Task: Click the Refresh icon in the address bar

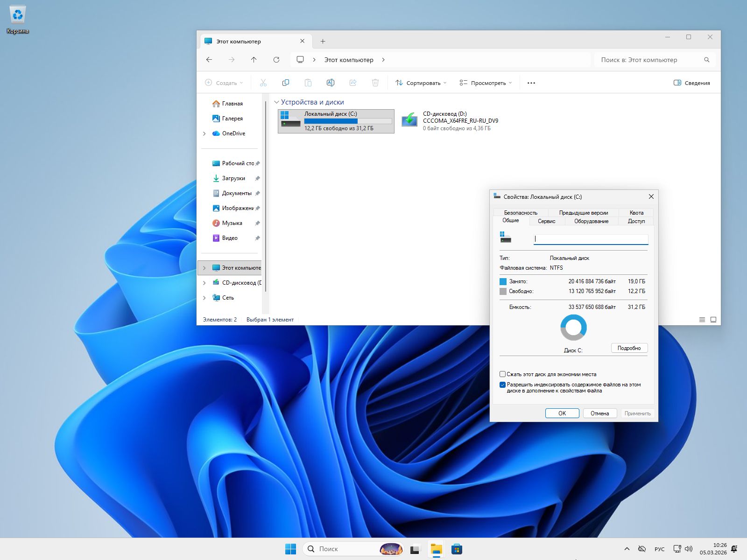Action: pos(276,60)
